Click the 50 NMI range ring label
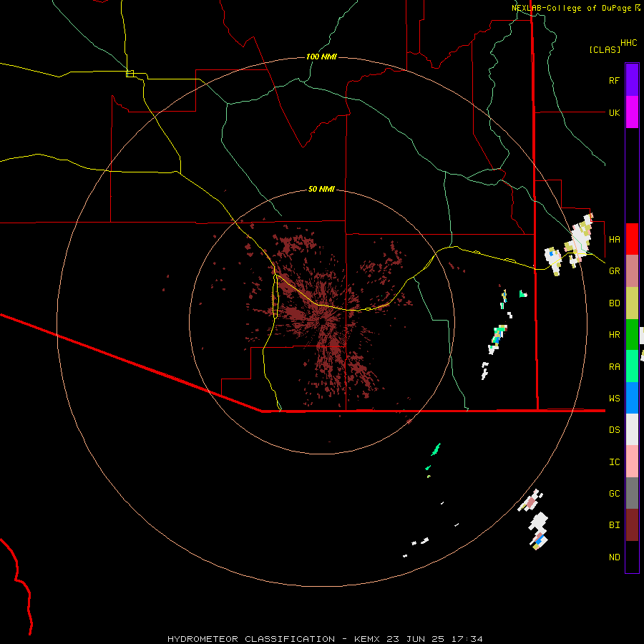The height and width of the screenshot is (644, 644). [321, 189]
